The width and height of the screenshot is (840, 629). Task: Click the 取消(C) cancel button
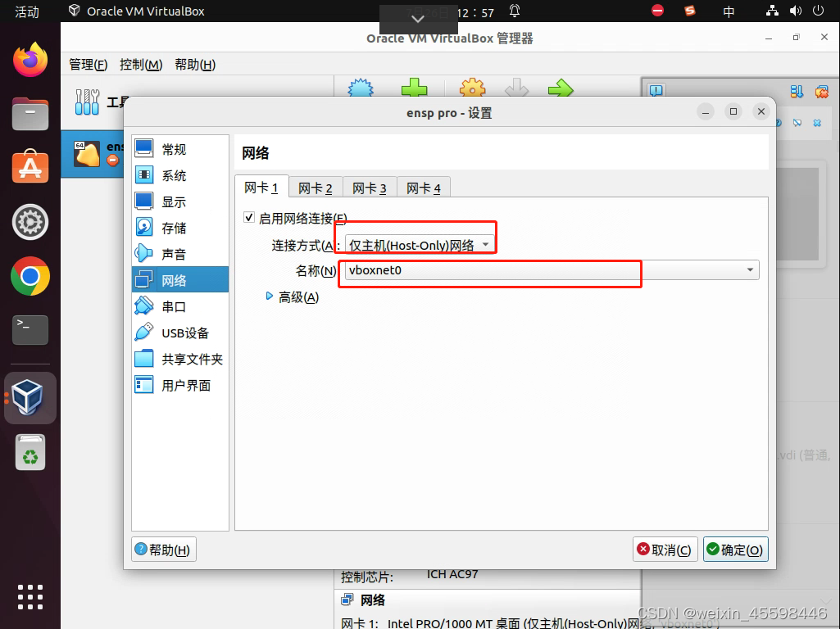coord(665,550)
